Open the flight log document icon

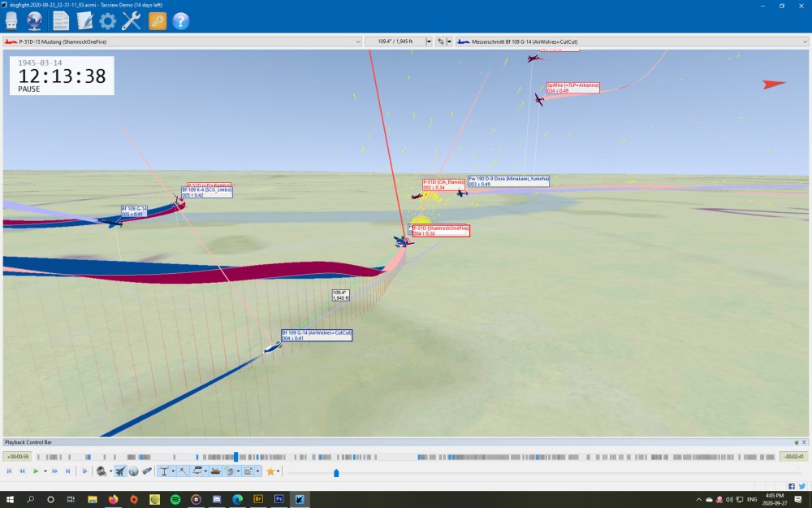(60, 21)
